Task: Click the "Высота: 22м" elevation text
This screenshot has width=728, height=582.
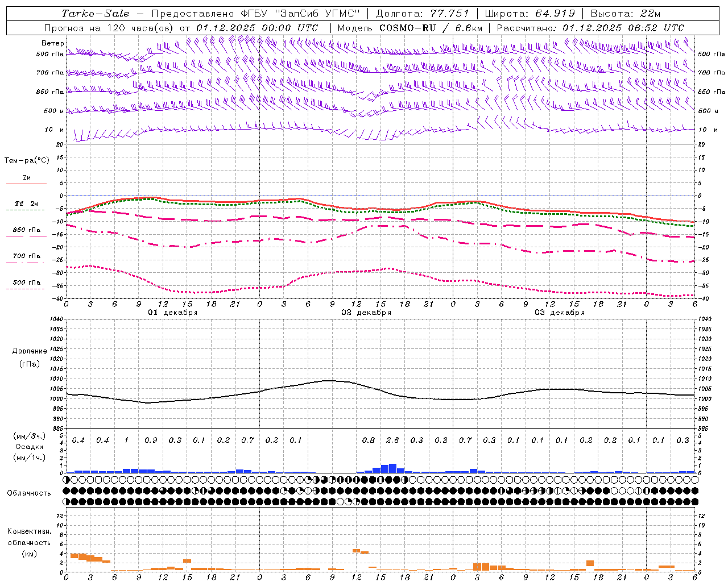Action: [x=626, y=14]
